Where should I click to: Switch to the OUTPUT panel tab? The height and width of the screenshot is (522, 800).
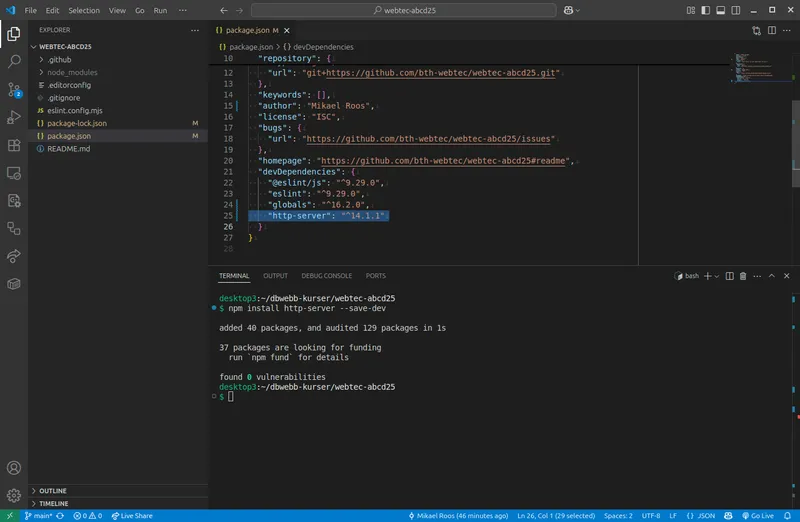(x=276, y=276)
